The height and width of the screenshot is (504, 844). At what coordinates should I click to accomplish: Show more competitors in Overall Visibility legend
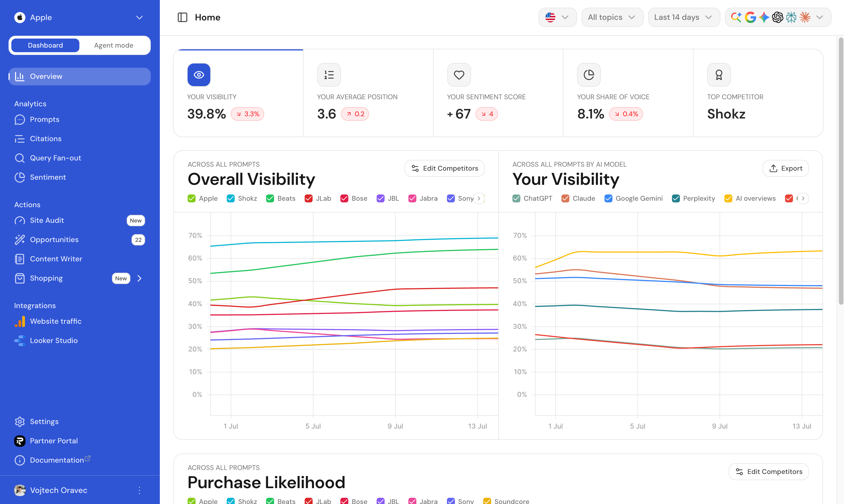pos(479,198)
